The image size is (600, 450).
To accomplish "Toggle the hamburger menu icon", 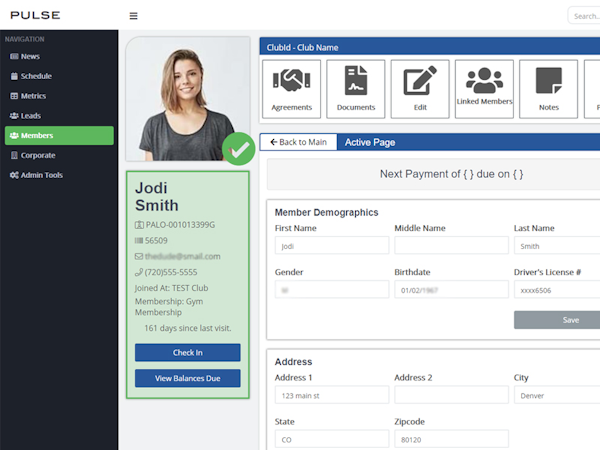I will (x=133, y=16).
